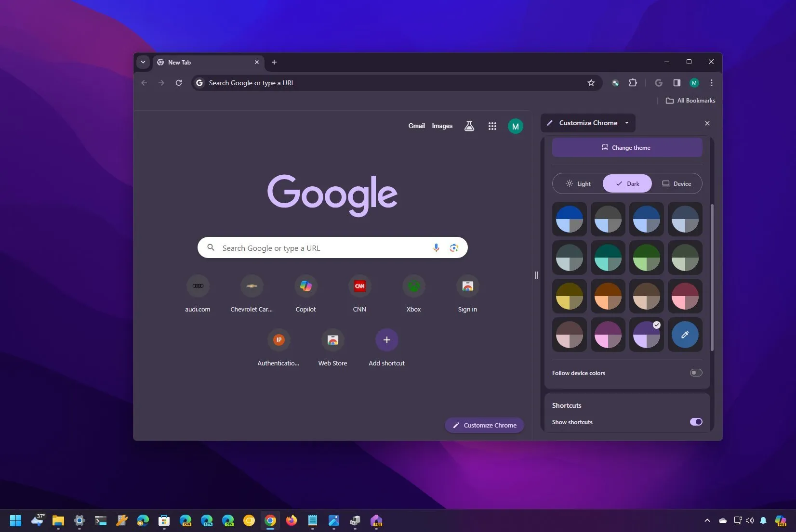Start voice search with microphone icon
Screen dimensions: 796x532
[436, 247]
